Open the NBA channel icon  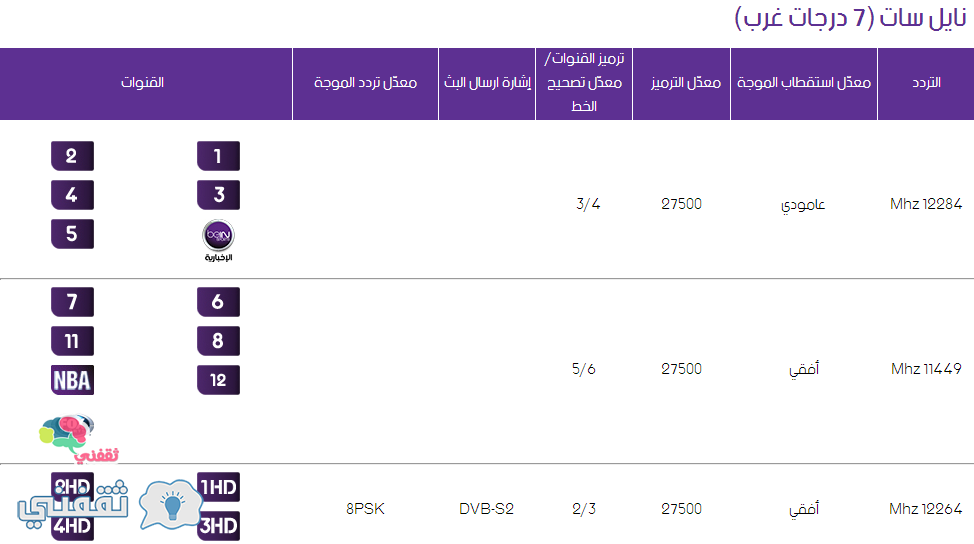point(72,380)
